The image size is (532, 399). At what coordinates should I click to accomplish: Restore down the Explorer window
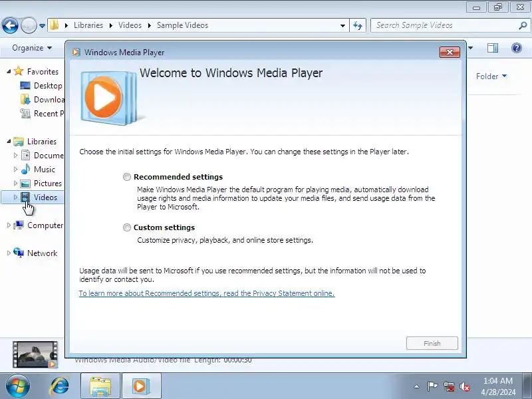pyautogui.click(x=497, y=7)
